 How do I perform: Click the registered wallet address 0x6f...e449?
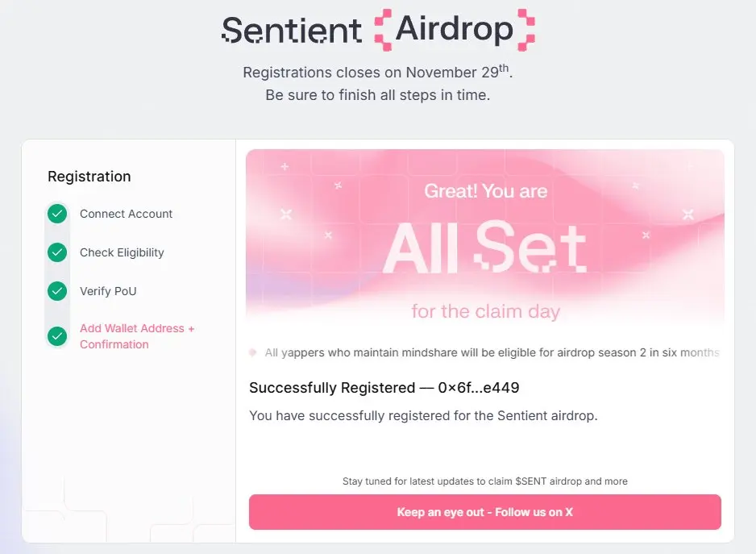click(479, 388)
